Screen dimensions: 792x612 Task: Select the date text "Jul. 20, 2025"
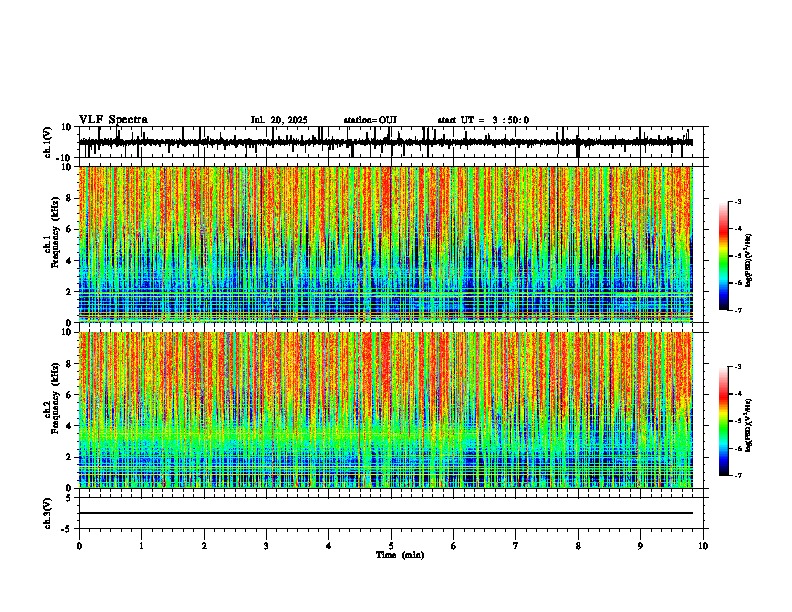[x=279, y=120]
